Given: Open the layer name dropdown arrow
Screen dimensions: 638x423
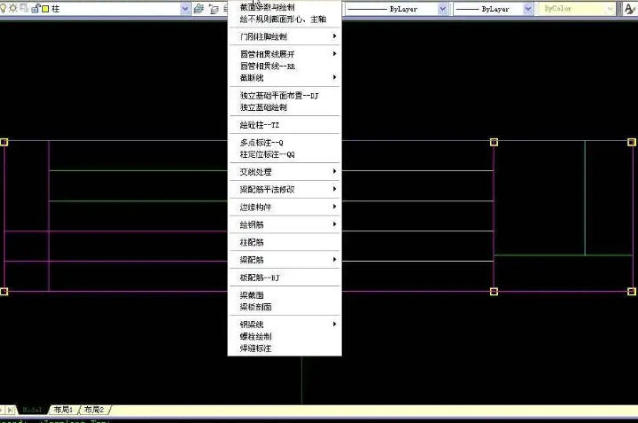Looking at the screenshot, I should tap(185, 9).
